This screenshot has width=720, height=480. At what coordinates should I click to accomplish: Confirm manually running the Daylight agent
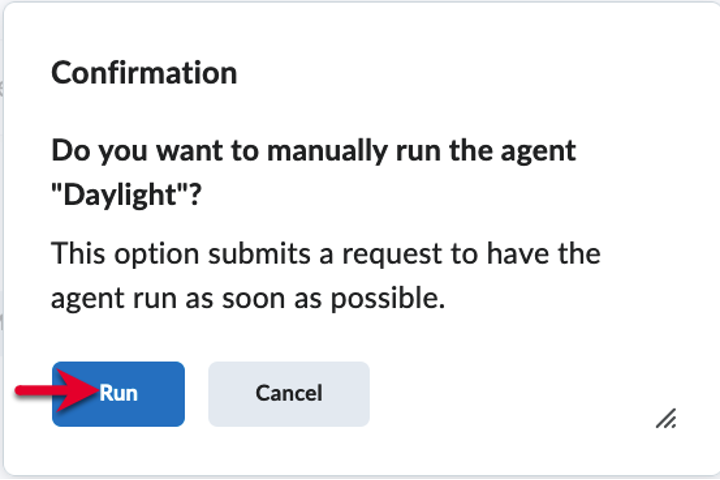pyautogui.click(x=118, y=394)
